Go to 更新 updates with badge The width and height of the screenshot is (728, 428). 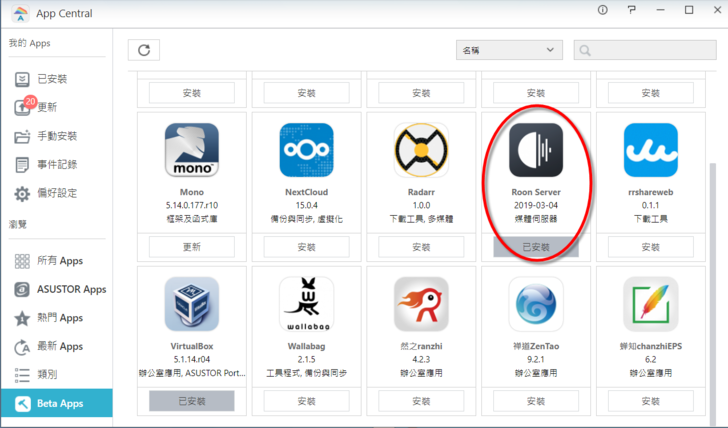click(x=46, y=107)
